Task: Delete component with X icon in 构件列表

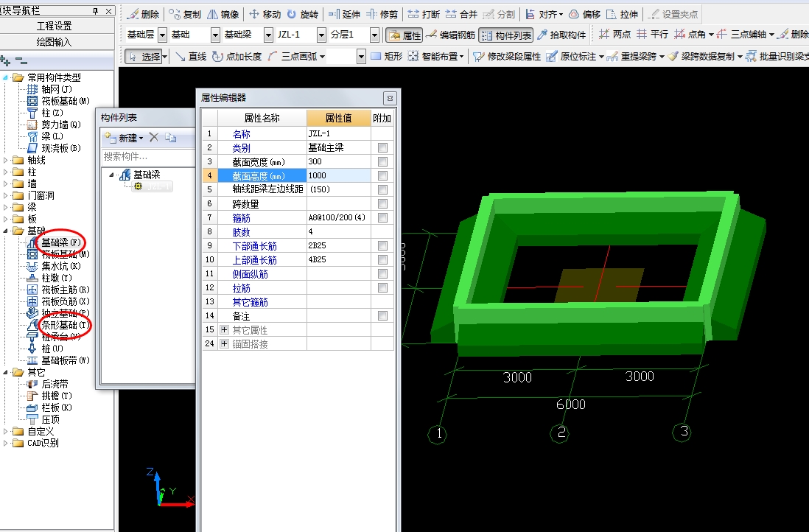Action: tap(154, 137)
